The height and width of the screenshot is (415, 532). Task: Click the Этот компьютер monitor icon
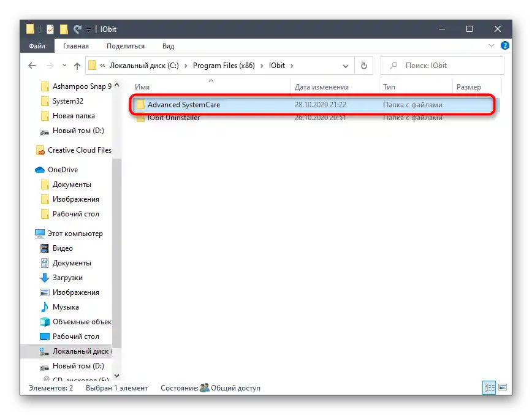[x=40, y=234]
